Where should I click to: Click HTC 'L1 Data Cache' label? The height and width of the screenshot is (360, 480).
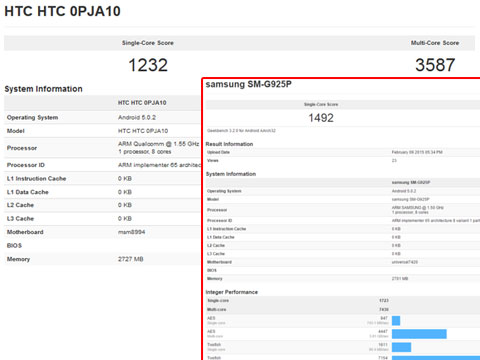28,192
